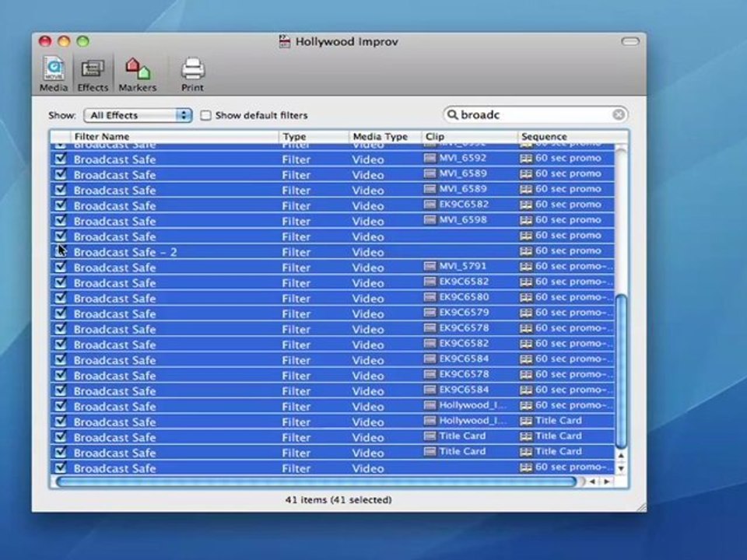The image size is (747, 560).
Task: Click the vertical scrollbar thumb of the list
Action: point(621,372)
